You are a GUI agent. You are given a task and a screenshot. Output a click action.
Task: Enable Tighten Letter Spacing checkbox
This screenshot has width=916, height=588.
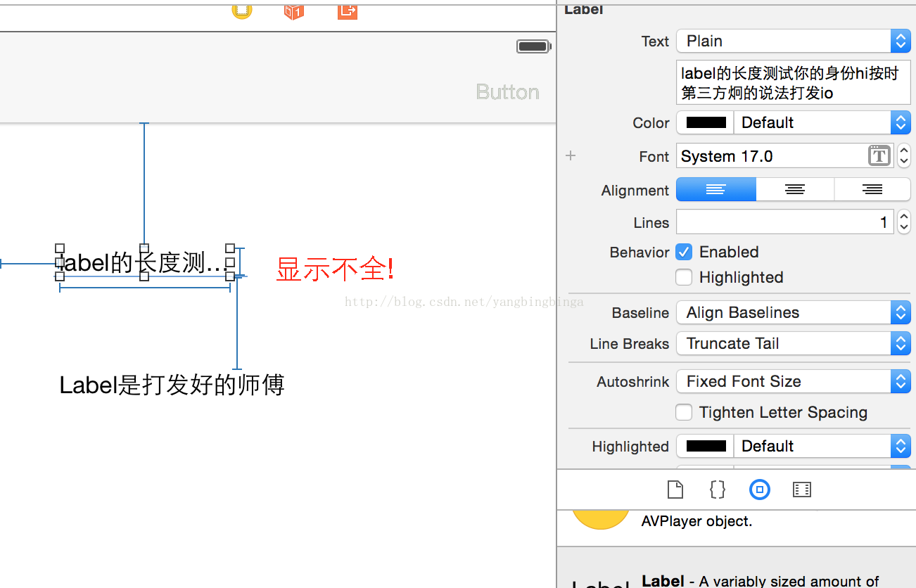(684, 412)
